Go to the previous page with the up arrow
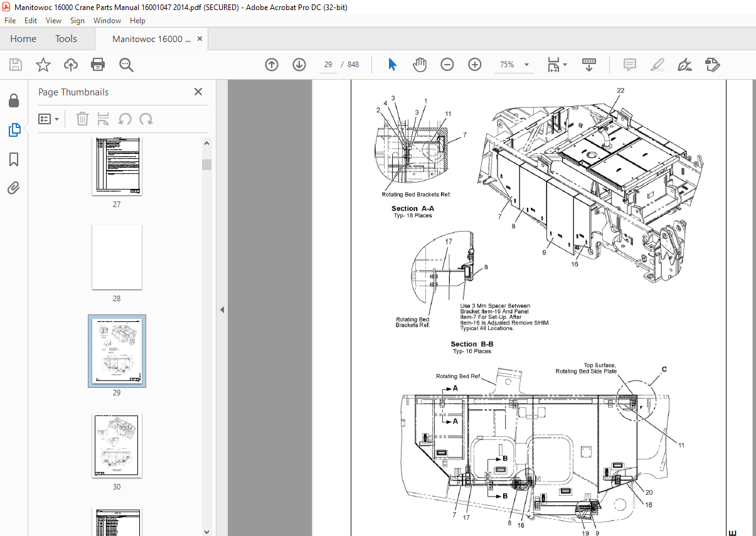Image resolution: width=756 pixels, height=536 pixels. [x=272, y=65]
